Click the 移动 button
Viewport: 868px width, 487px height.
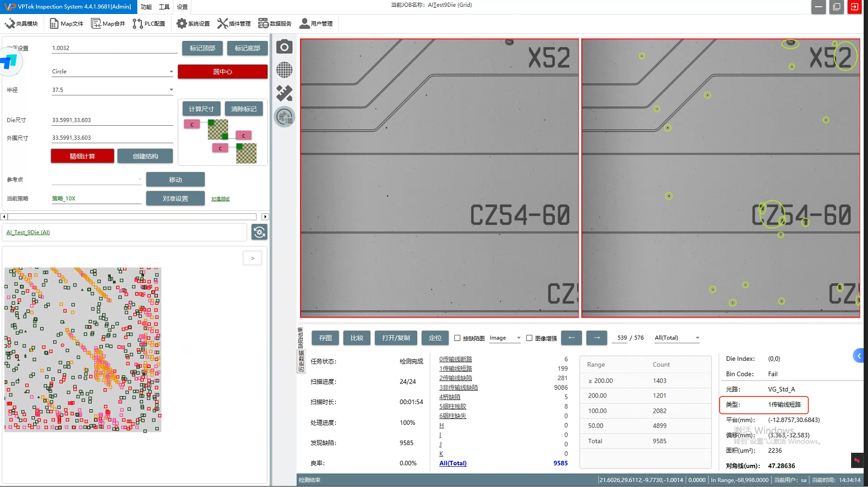pos(175,180)
